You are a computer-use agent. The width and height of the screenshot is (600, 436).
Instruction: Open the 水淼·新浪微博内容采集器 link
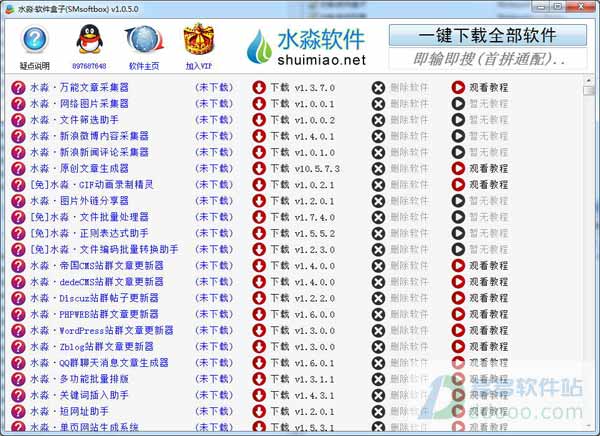[x=89, y=136]
